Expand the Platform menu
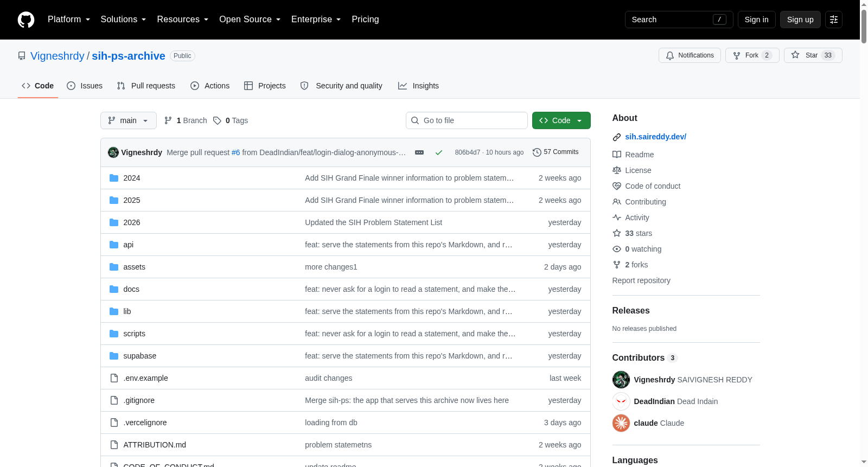The image size is (868, 467). tap(69, 20)
